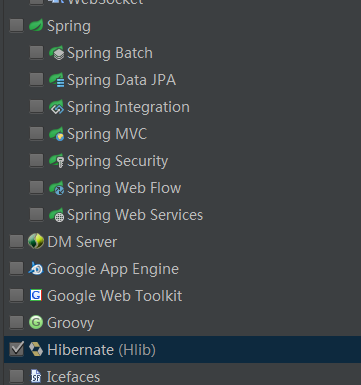Click the Google Web Toolkit icon
The height and width of the screenshot is (385, 361).
point(36,295)
